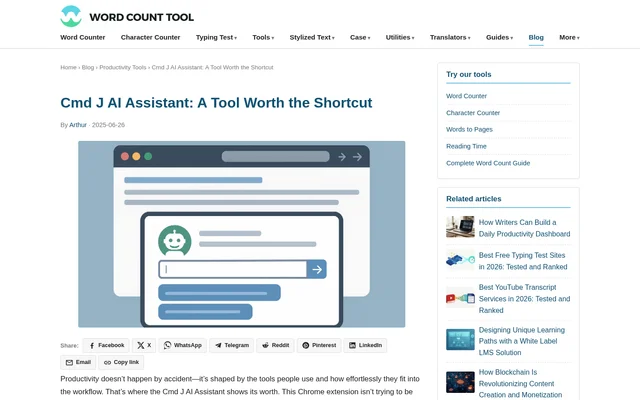Open Best Free Typing Test Sites article

click(523, 261)
